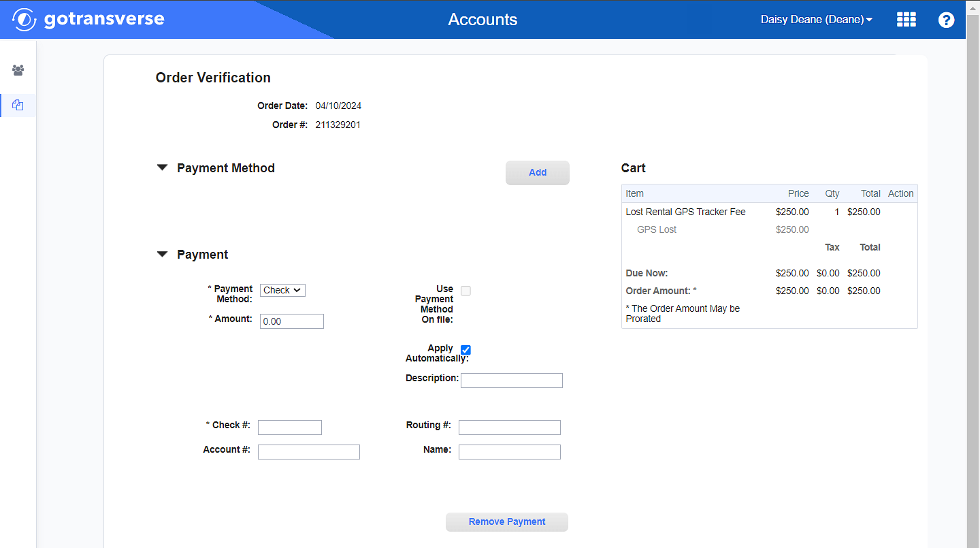Click the Check # input field
Image resolution: width=980 pixels, height=548 pixels.
[x=290, y=428]
